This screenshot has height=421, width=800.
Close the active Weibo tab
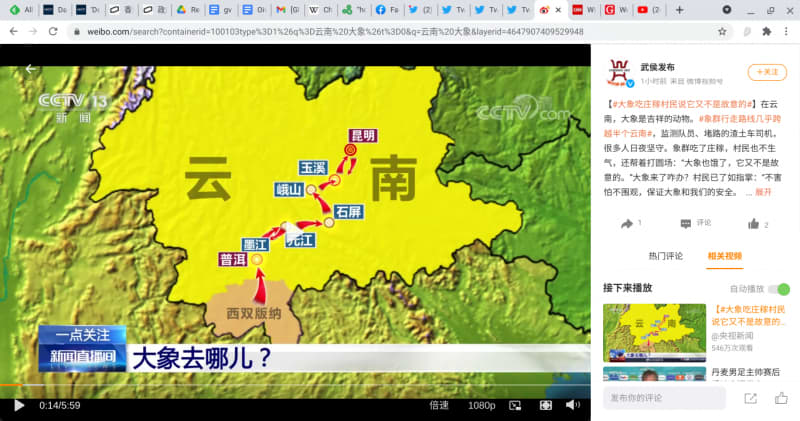[x=558, y=10]
